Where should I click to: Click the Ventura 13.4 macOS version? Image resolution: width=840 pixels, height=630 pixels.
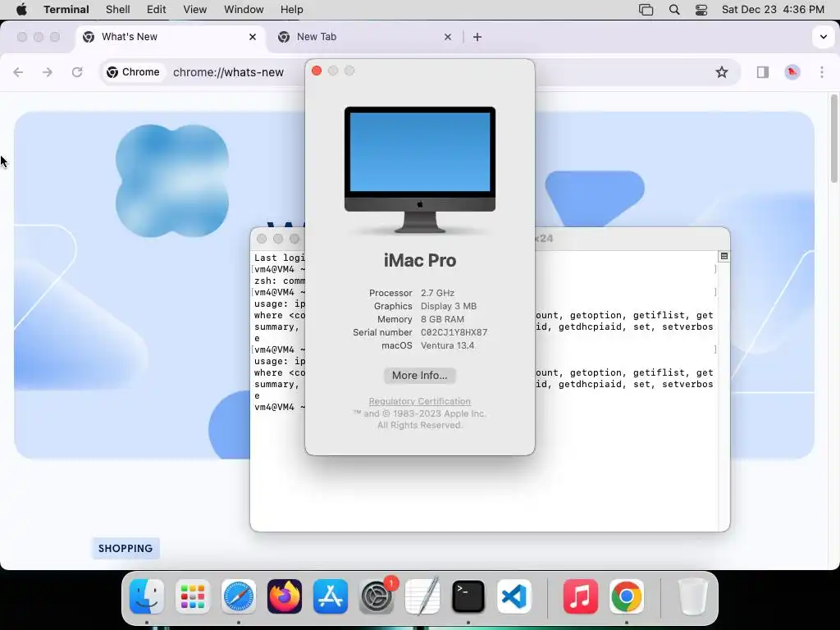(447, 345)
